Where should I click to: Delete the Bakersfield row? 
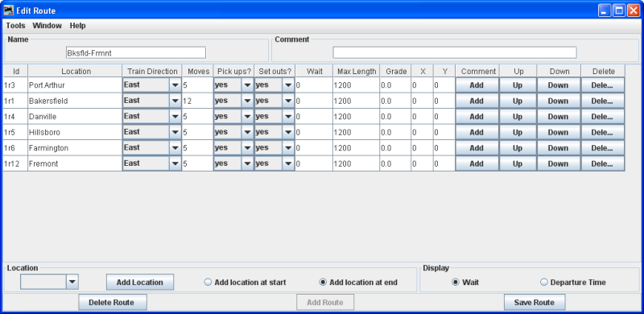tap(602, 101)
